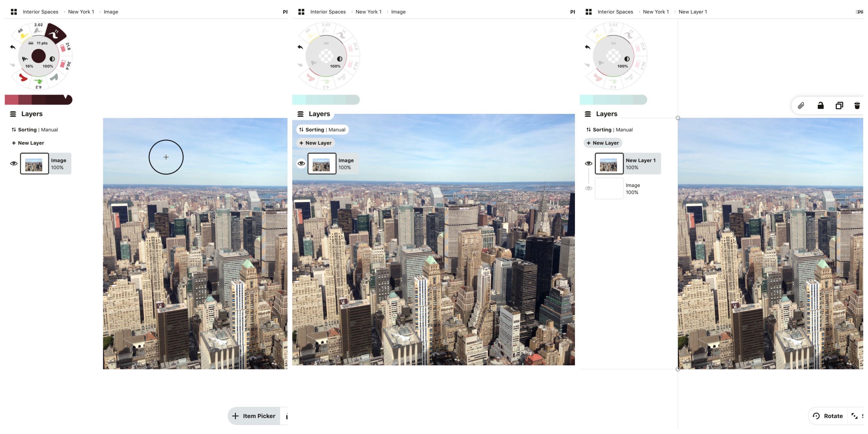Click the grayed redo arrow in left screenshot
The image size is (868, 434).
[13, 65]
